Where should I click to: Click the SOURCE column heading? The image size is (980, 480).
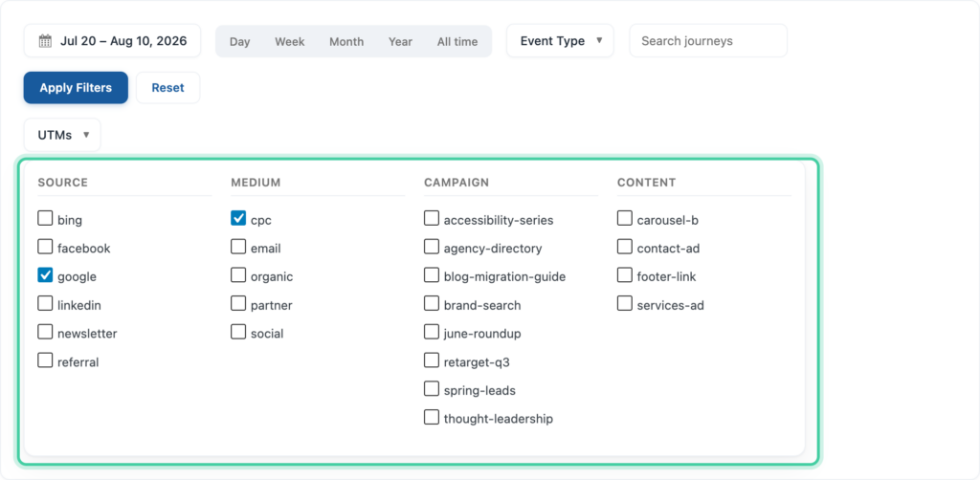coord(62,183)
